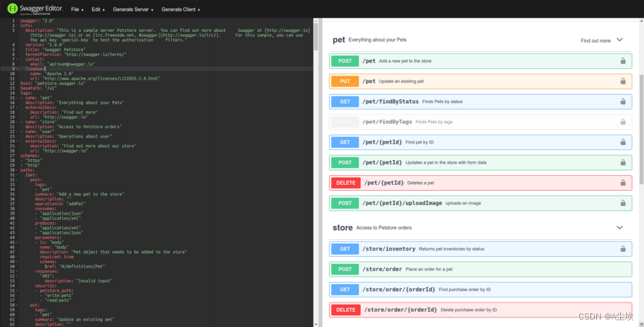Click lock icon on /pet/{petId}/uploadImage row
The image size is (644, 327).
[623, 203]
